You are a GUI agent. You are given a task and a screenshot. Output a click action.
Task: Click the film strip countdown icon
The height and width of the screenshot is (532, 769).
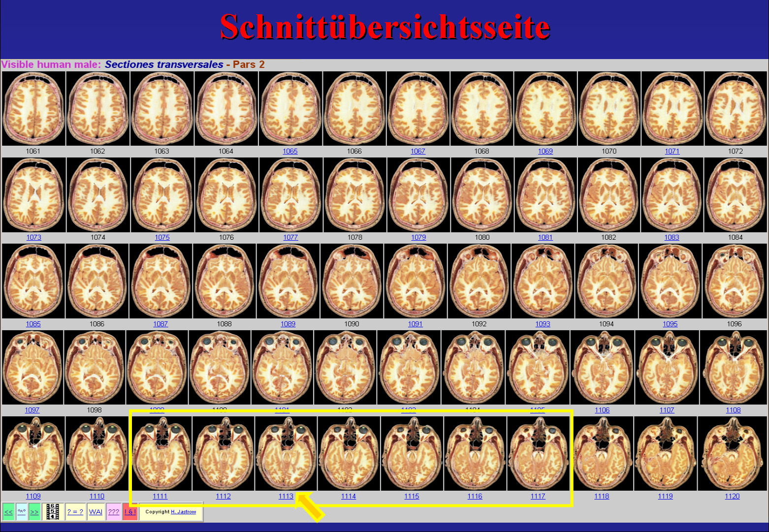pos(52,512)
